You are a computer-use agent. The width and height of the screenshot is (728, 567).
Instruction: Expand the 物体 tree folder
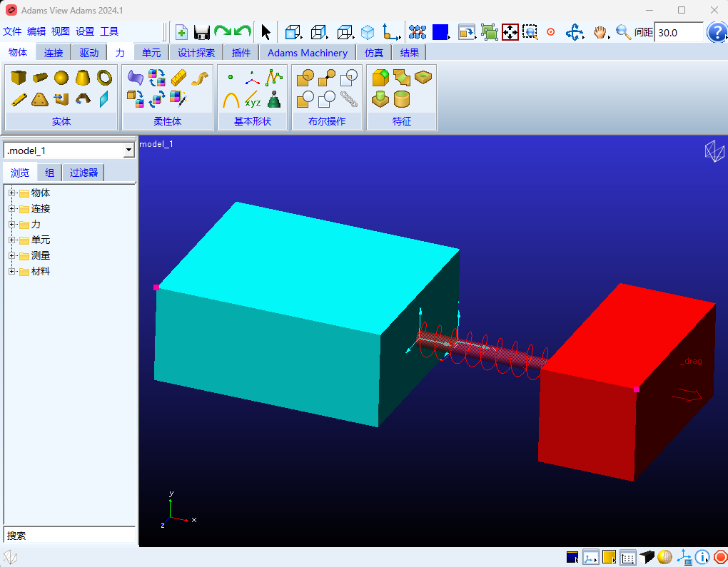click(12, 193)
